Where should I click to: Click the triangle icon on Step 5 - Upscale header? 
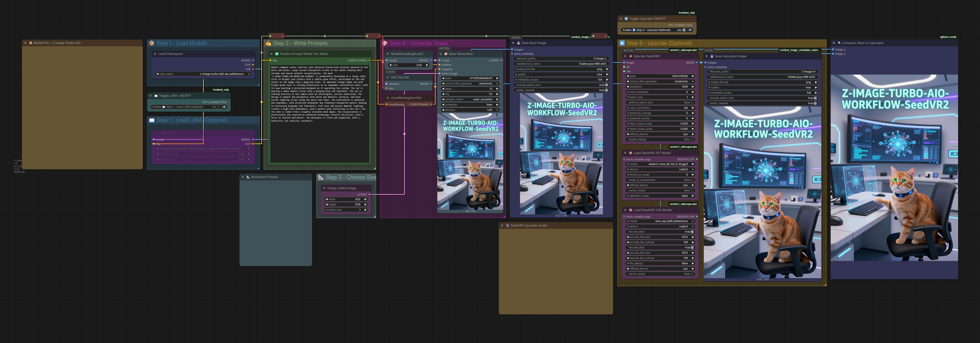622,43
